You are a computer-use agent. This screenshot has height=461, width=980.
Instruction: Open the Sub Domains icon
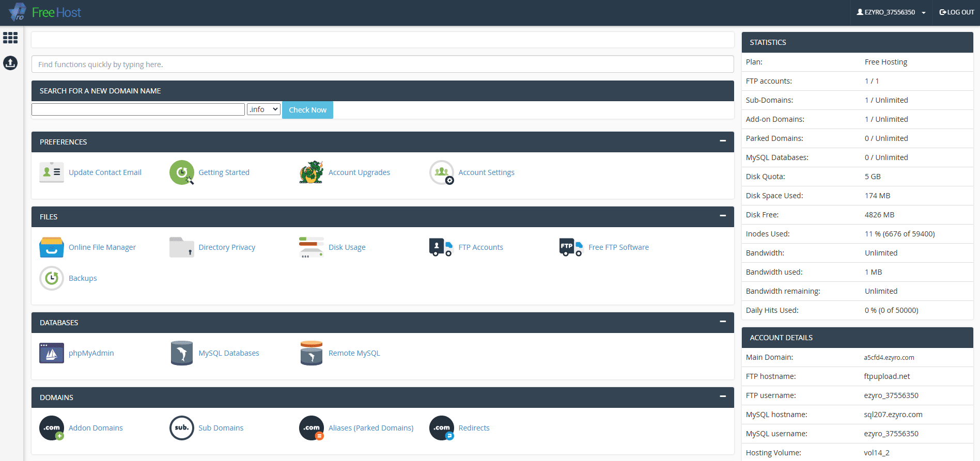pyautogui.click(x=182, y=428)
